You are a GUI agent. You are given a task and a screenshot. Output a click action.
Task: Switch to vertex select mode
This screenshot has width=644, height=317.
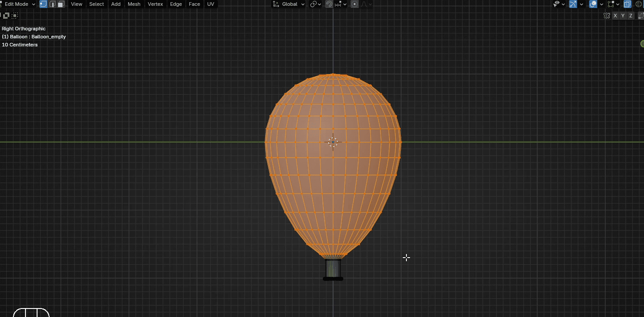coord(43,4)
